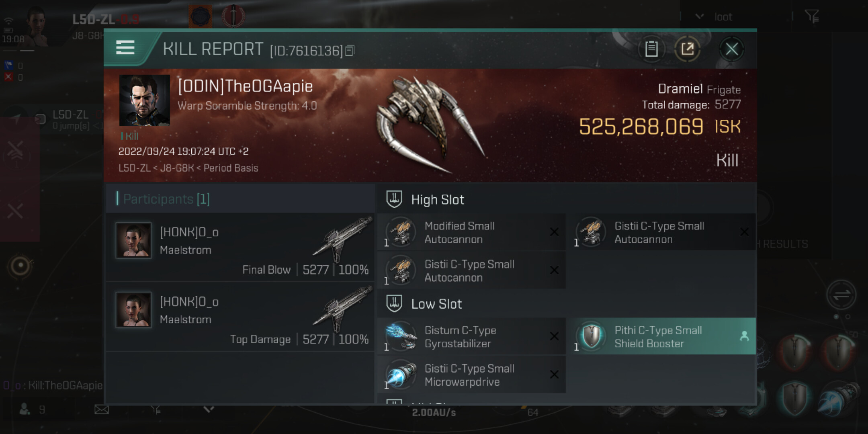Open the loot filter dropdown

tap(700, 16)
